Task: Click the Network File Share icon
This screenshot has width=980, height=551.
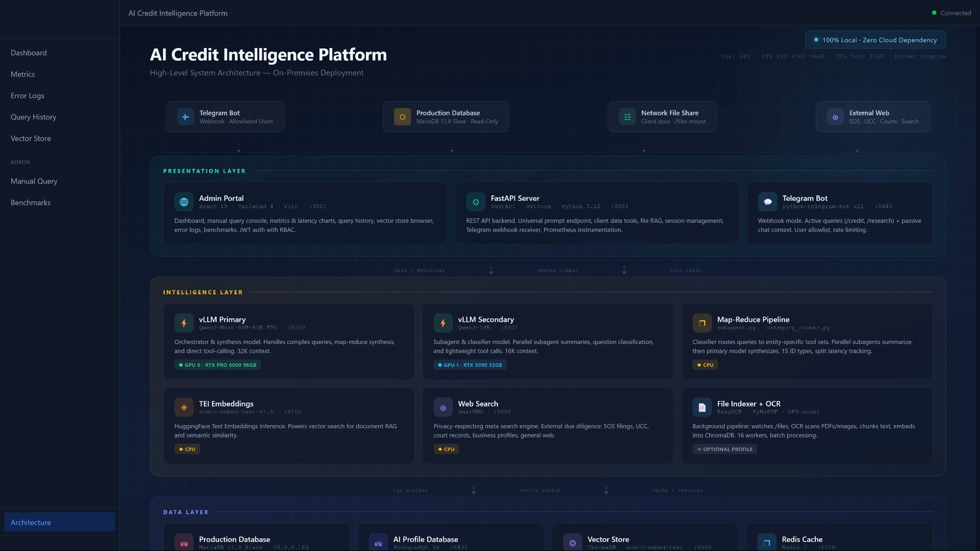Action: coord(627,117)
